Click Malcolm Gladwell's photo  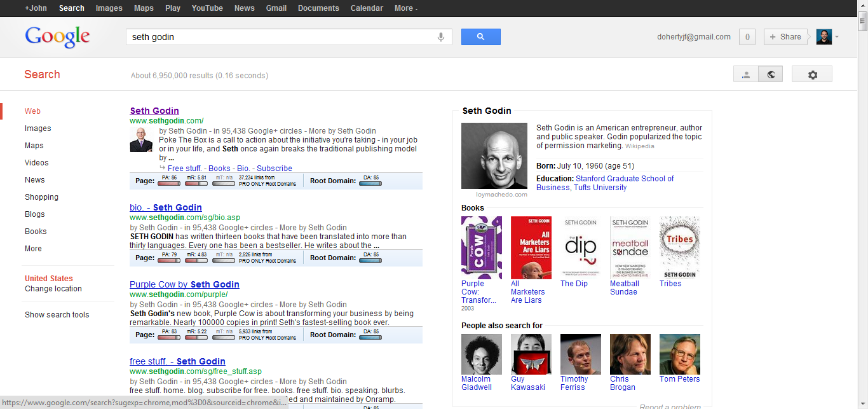point(482,354)
